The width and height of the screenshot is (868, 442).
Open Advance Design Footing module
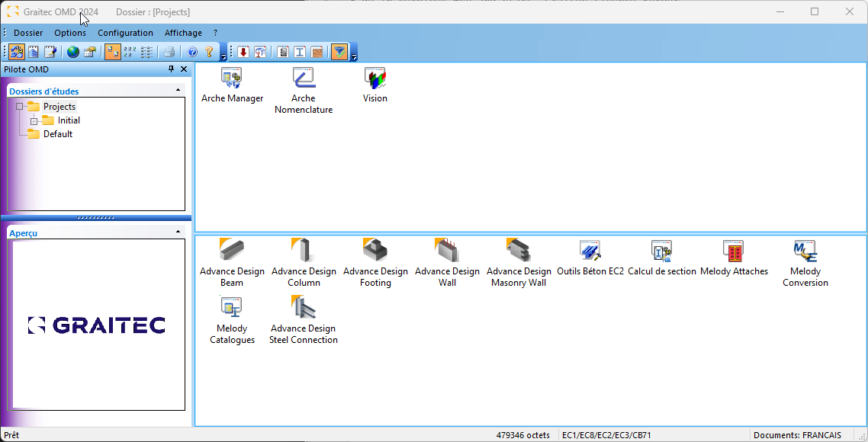coord(375,264)
